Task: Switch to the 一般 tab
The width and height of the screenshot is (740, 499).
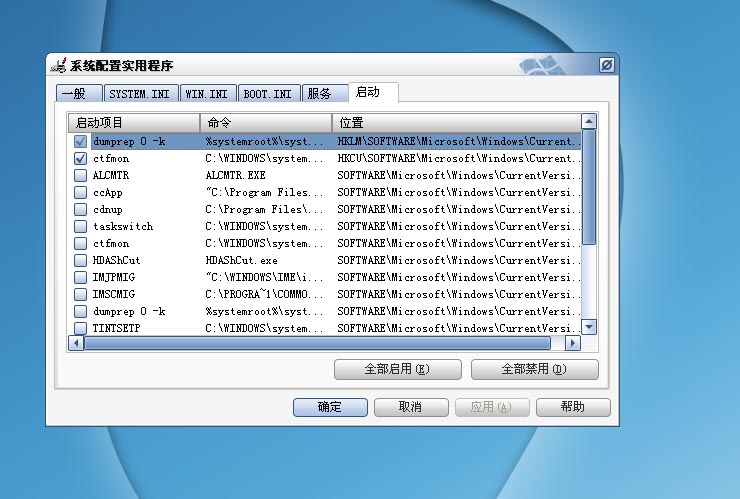Action: tap(79, 93)
